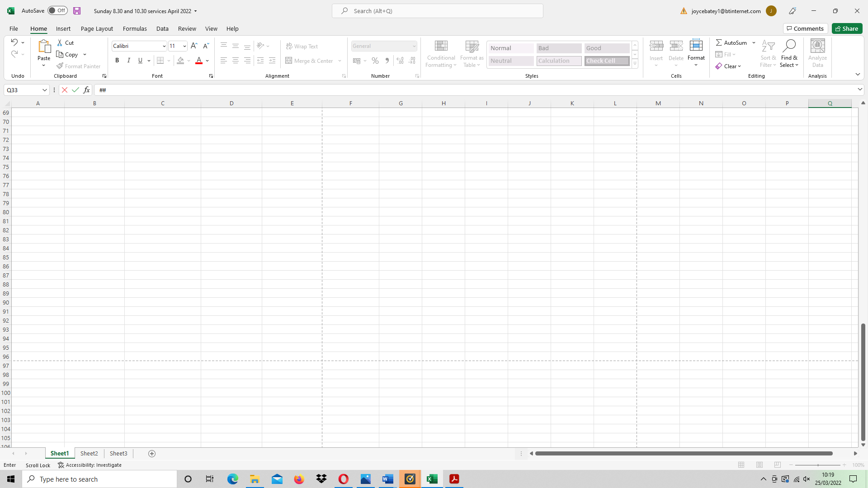Click the Save floppy disk icon
This screenshot has width=868, height=488.
tap(77, 11)
